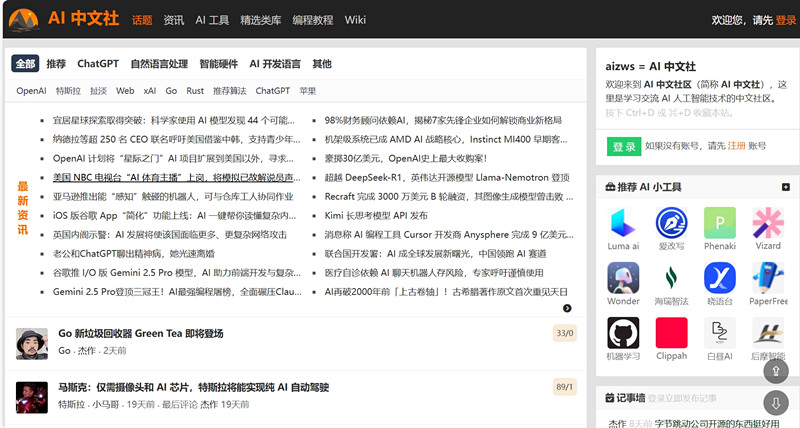800x428 pixels.
Task: Select the 智能硬件 category tab
Action: point(218,64)
